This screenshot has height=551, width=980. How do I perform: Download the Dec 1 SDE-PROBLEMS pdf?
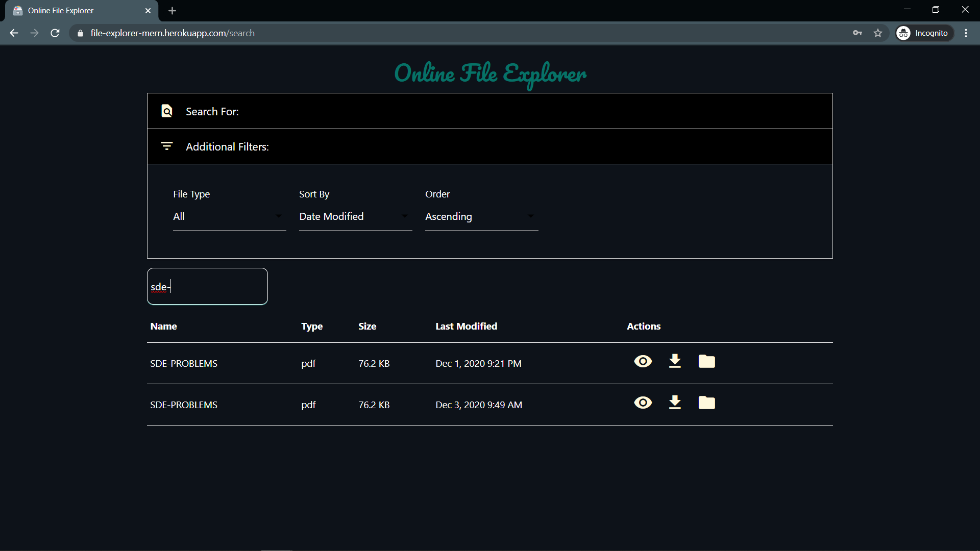coord(675,362)
